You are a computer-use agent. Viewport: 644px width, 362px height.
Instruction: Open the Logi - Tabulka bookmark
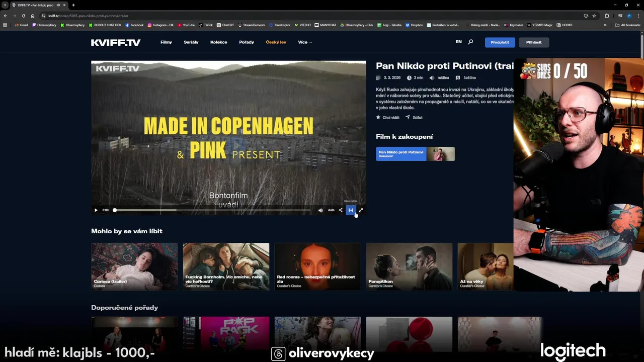(x=389, y=25)
